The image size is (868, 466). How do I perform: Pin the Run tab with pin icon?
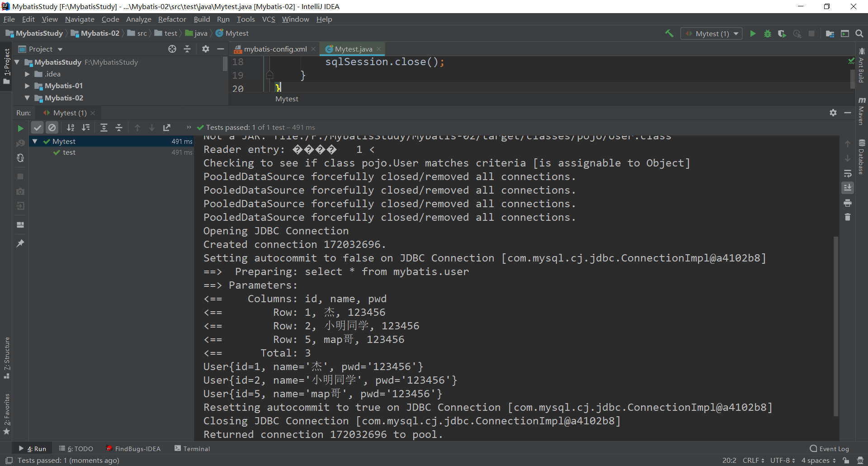tap(20, 243)
